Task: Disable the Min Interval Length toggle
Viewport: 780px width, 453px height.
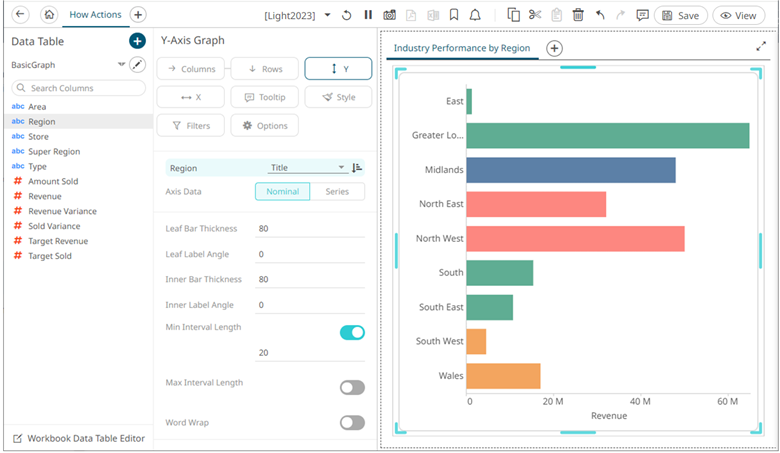Action: [x=352, y=332]
